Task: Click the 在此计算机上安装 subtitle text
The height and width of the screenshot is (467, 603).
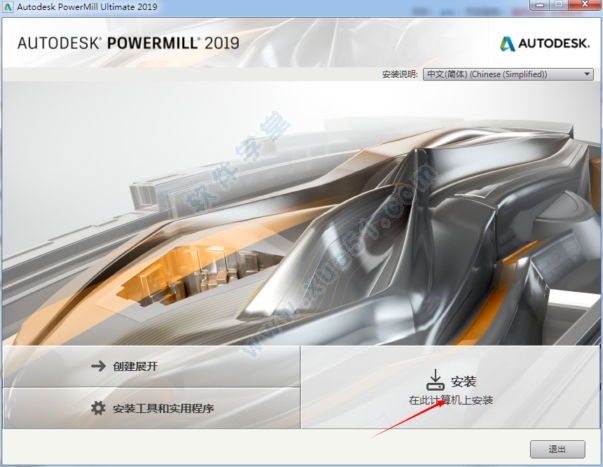Action: tap(450, 400)
